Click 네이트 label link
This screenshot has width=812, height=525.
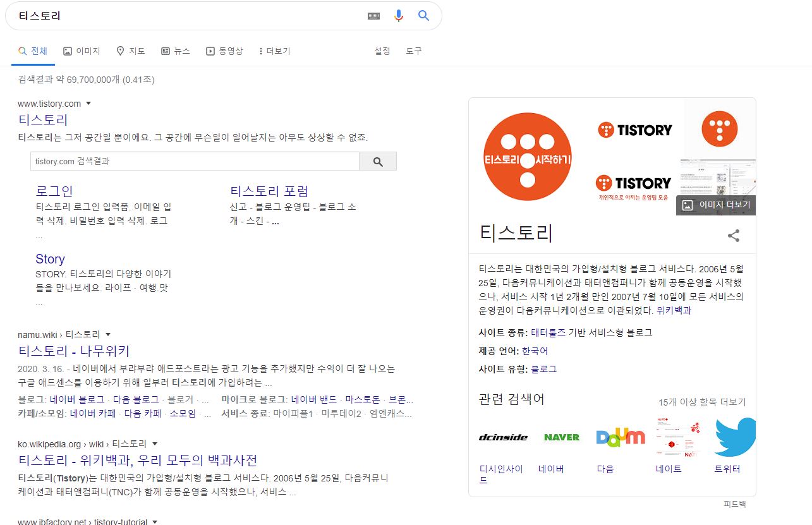pyautogui.click(x=669, y=469)
